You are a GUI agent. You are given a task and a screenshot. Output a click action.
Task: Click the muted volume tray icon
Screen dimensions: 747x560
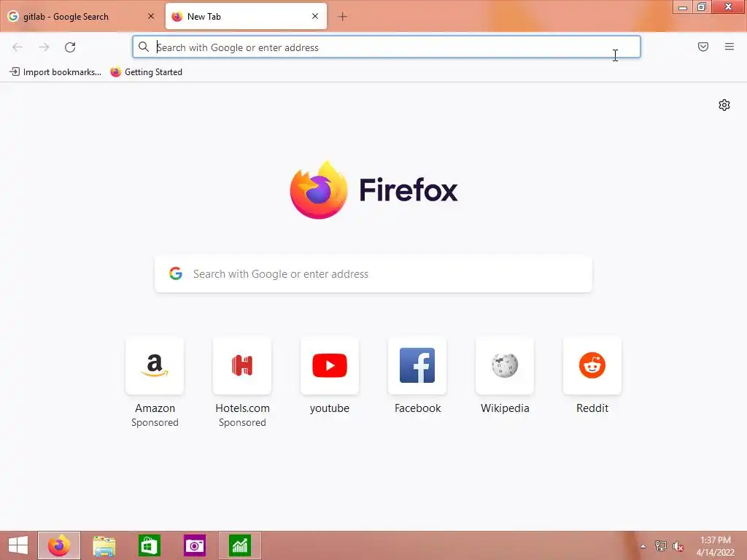tap(678, 546)
